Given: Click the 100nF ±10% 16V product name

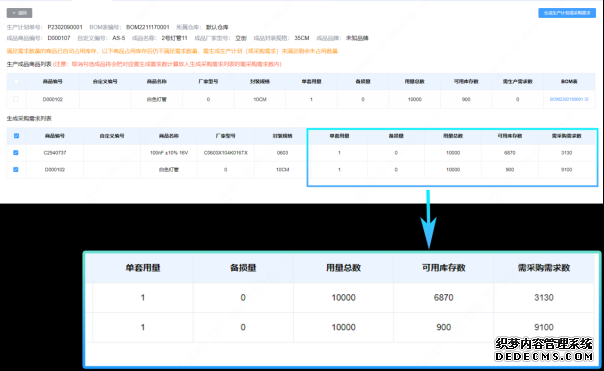Looking at the screenshot, I should 169,153.
